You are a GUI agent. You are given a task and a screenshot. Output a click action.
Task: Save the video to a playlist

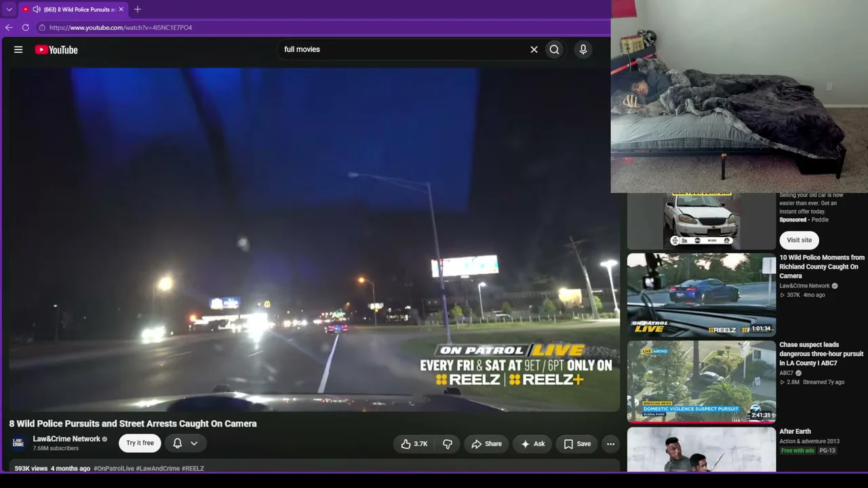coord(577,444)
